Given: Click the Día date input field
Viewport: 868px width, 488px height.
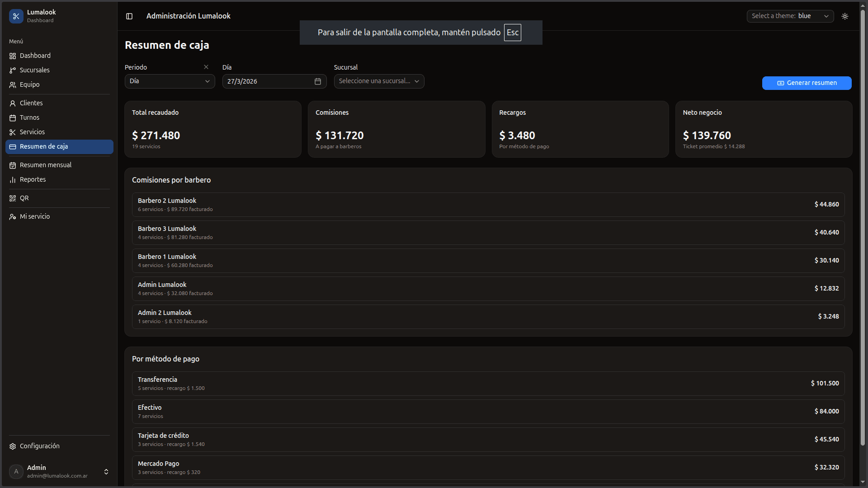Looking at the screenshot, I should [x=274, y=81].
